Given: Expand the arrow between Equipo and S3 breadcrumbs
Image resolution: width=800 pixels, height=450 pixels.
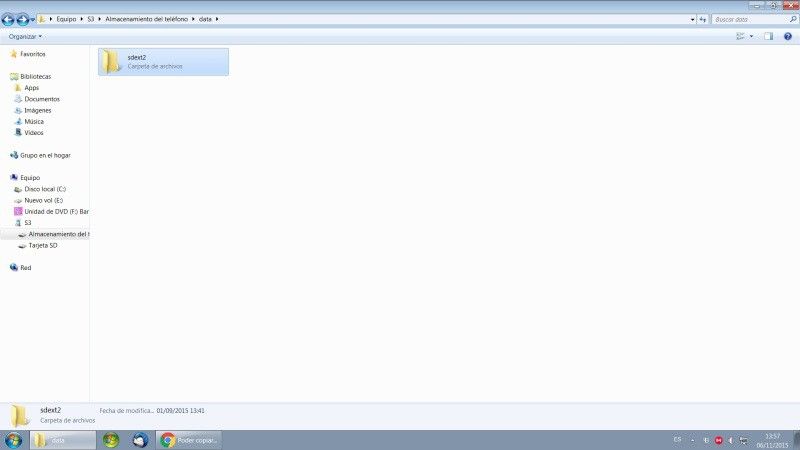Looking at the screenshot, I should tap(82, 19).
